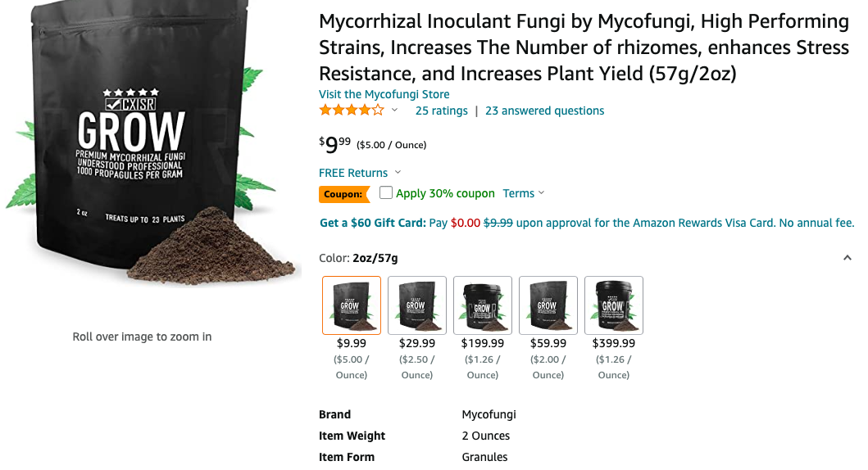Select the $9.99 2oz bag swatch
868x470 pixels.
tap(352, 305)
